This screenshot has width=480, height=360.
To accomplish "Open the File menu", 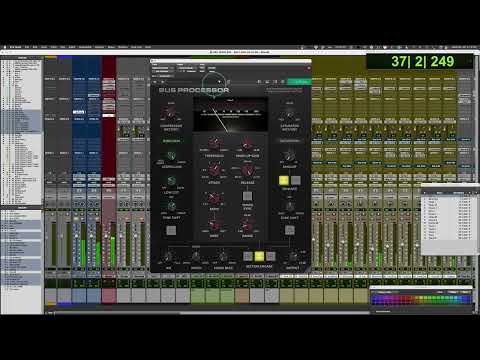I will (27, 47).
